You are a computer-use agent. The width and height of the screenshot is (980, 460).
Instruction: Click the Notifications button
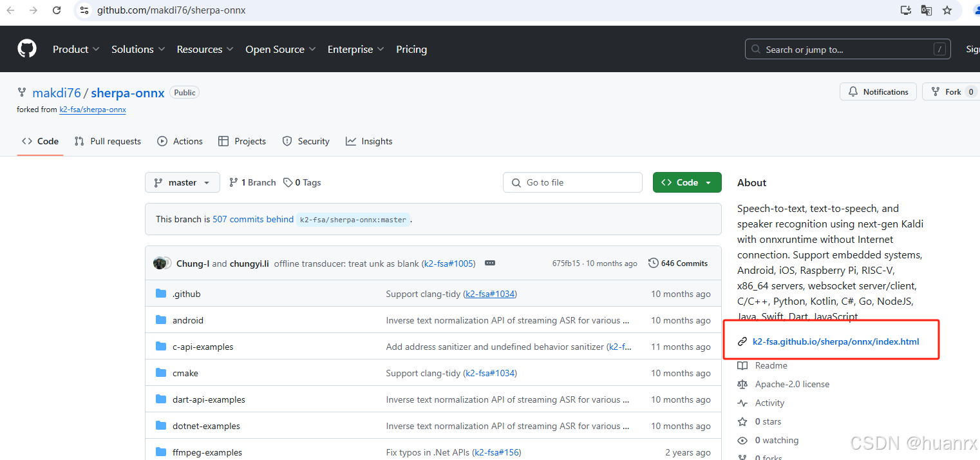pyautogui.click(x=878, y=92)
